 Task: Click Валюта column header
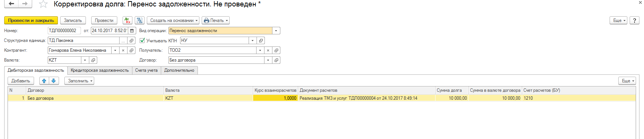[208, 90]
